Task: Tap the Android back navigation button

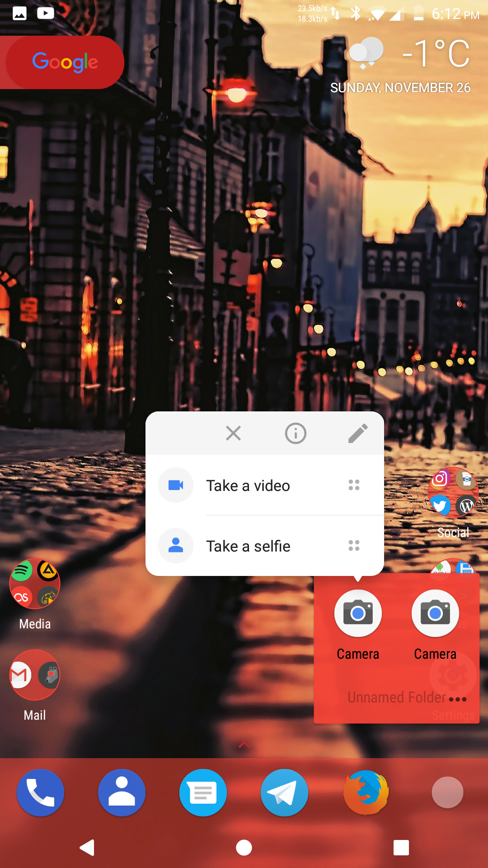Action: [x=87, y=848]
